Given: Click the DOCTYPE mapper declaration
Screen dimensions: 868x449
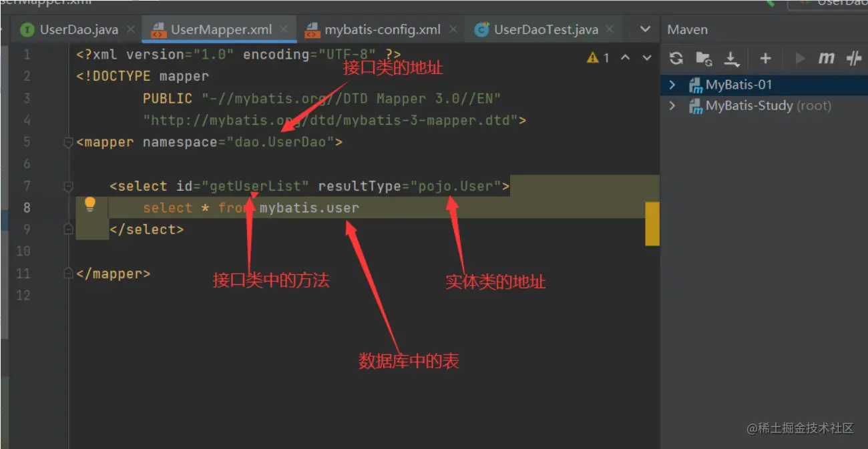Looking at the screenshot, I should [143, 77].
